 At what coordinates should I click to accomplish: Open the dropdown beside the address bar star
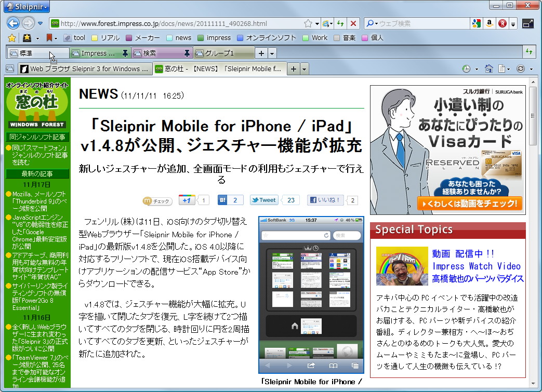click(x=317, y=23)
